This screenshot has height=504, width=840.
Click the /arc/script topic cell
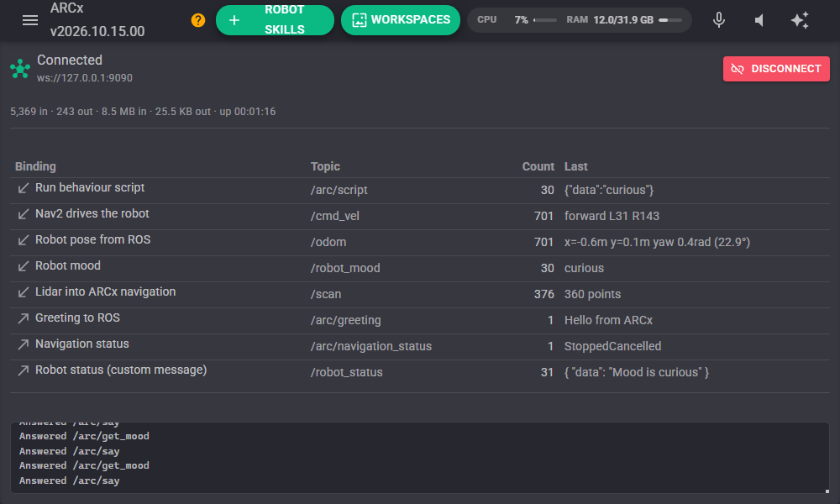click(339, 190)
